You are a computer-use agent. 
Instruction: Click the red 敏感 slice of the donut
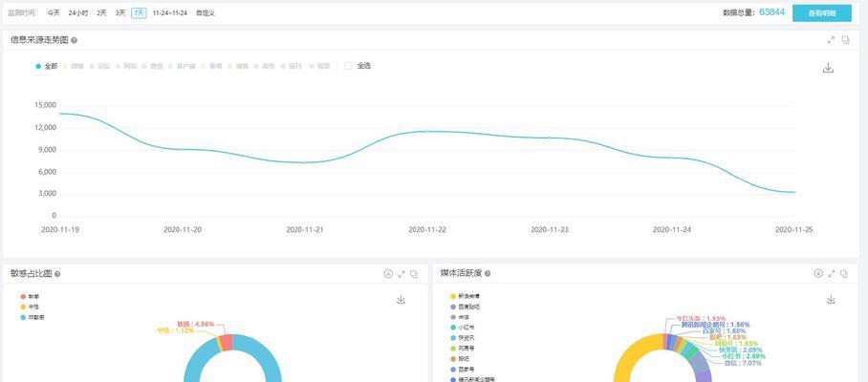[226, 342]
